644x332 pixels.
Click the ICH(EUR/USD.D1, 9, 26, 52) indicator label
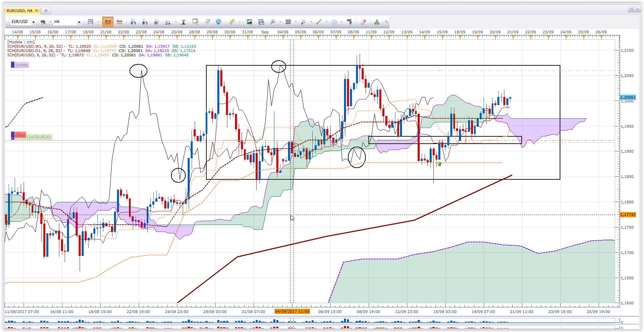[35, 51]
